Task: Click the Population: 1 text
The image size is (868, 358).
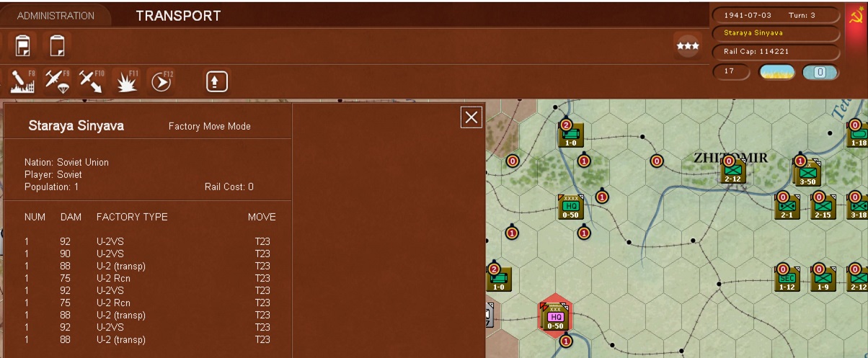Action: [51, 187]
